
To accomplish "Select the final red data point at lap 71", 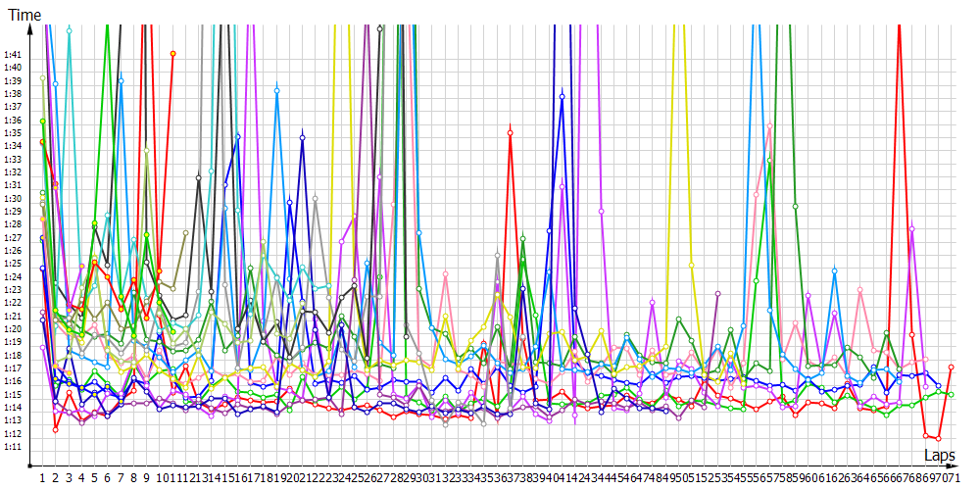I will click(951, 367).
